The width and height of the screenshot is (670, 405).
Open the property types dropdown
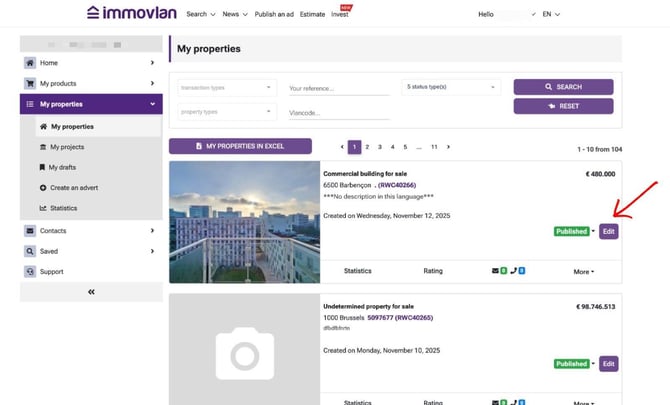pos(225,112)
